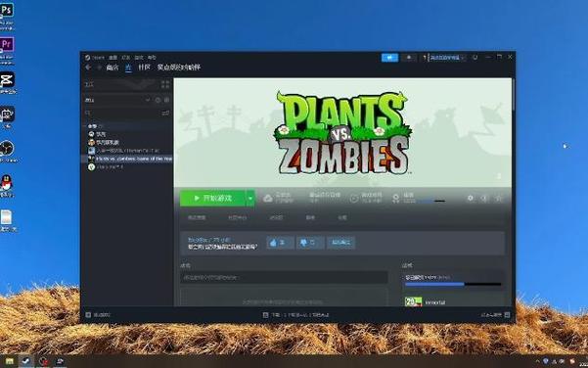This screenshot has width=588, height=368.
Task: Click the activity post input field
Action: click(x=284, y=278)
